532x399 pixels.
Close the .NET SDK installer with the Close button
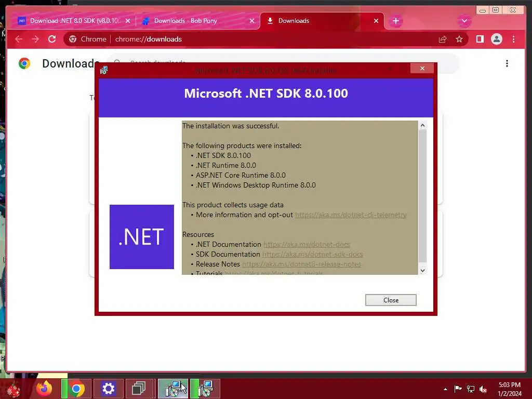(391, 300)
